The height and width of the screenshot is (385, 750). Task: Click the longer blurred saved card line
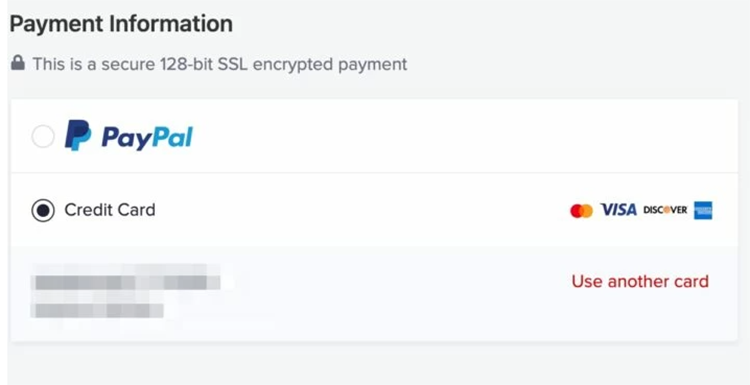(127, 283)
